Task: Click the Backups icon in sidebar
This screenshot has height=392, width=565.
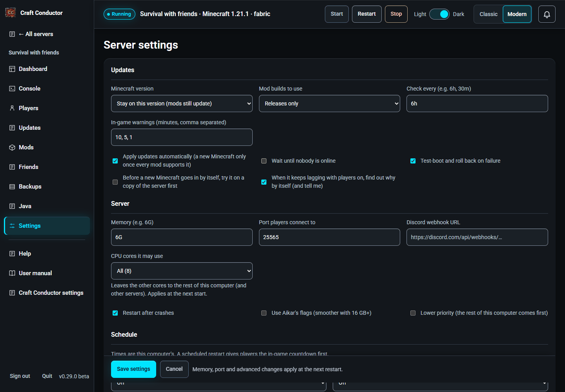Action: pyautogui.click(x=12, y=187)
